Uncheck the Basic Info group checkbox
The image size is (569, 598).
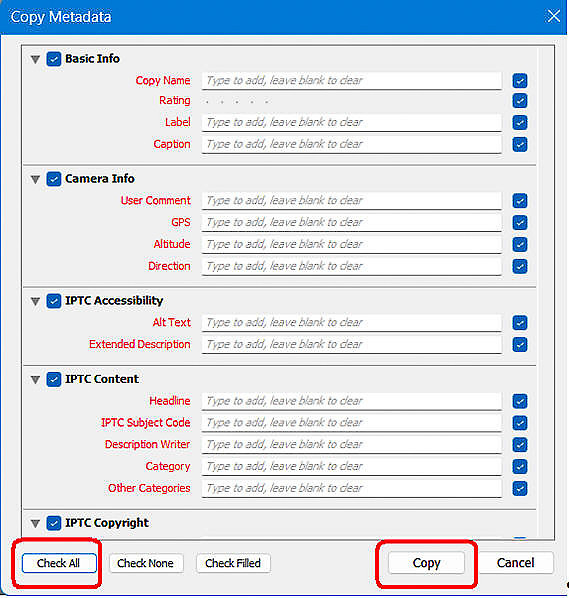54,59
